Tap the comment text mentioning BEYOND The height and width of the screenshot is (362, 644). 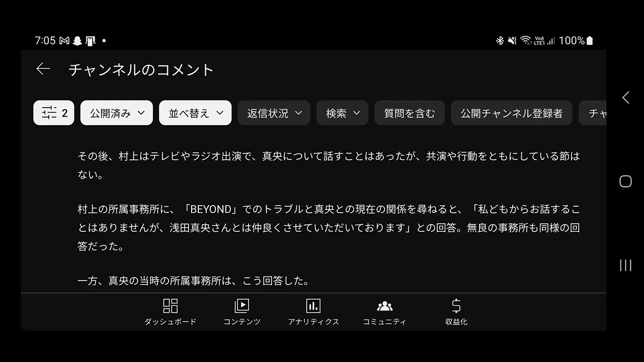click(x=329, y=228)
